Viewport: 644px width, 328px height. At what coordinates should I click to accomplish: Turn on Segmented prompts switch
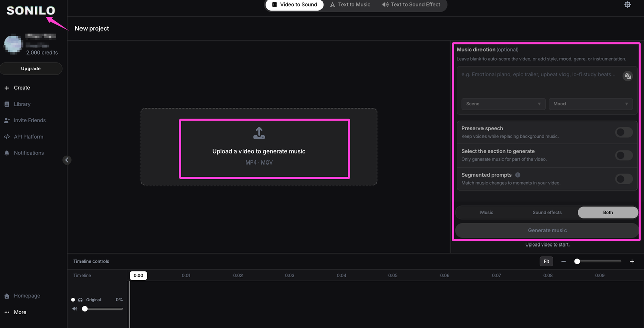[x=624, y=179]
